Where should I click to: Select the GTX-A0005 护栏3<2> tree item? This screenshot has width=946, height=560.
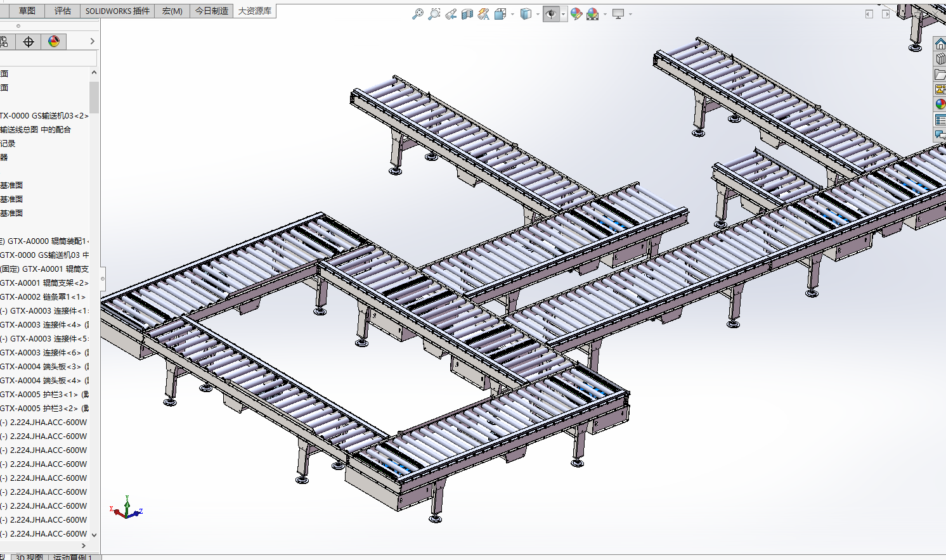pos(44,409)
